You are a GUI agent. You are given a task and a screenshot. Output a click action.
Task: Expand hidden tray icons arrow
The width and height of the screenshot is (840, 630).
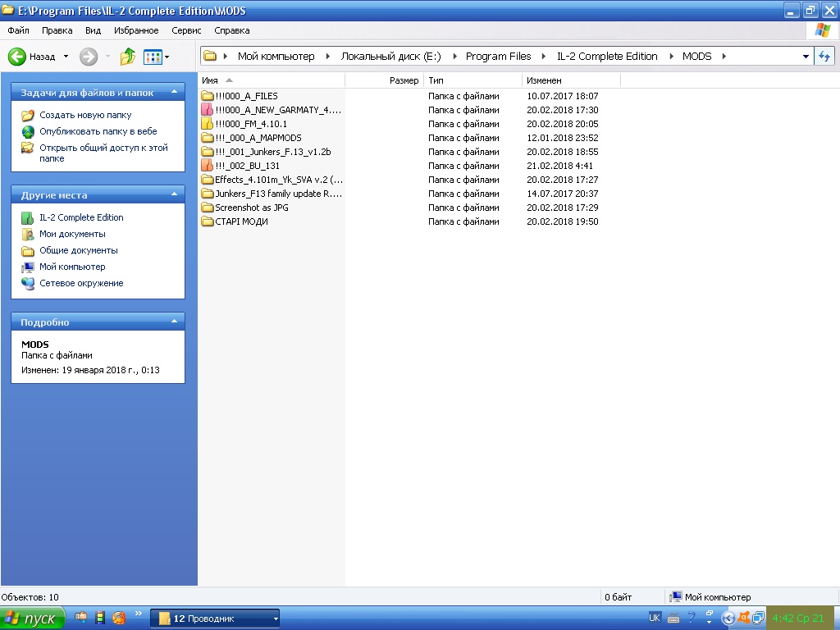[728, 619]
